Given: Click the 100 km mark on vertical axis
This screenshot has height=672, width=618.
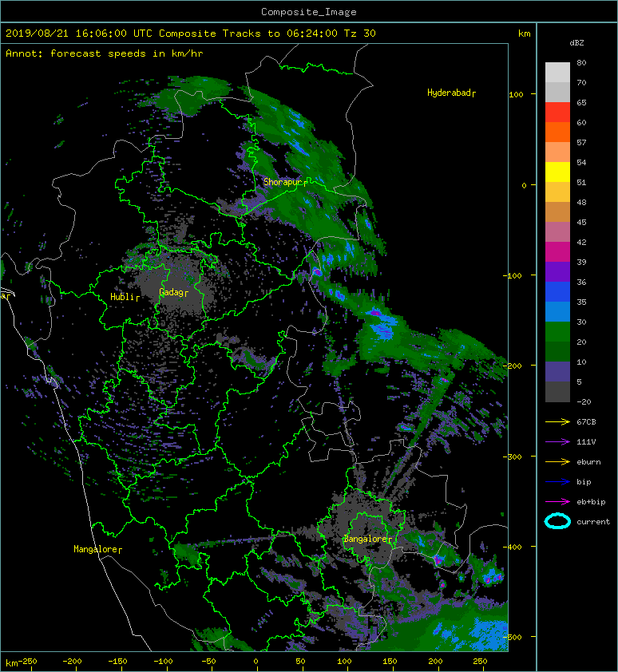Looking at the screenshot, I should (x=516, y=95).
